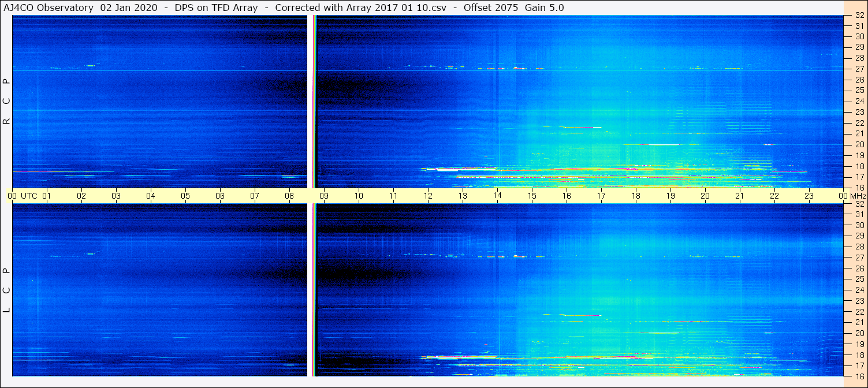Click the 32 MHz label of RCP panel

(859, 16)
